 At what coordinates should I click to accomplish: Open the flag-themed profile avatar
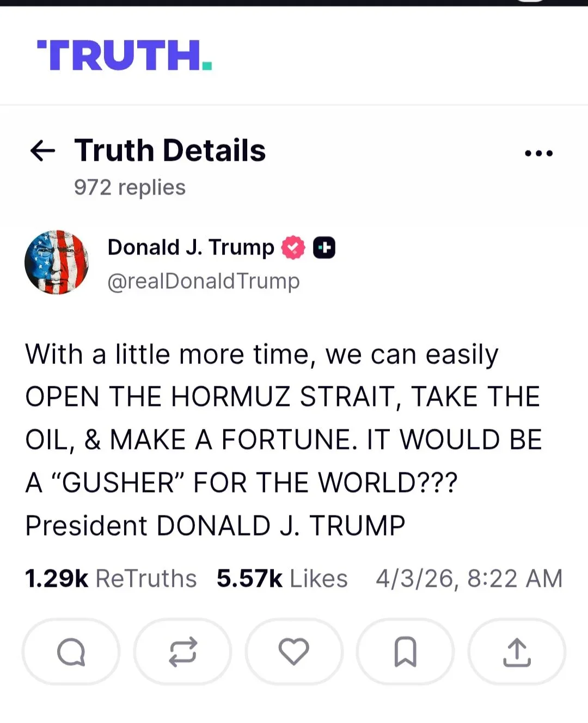tap(57, 262)
